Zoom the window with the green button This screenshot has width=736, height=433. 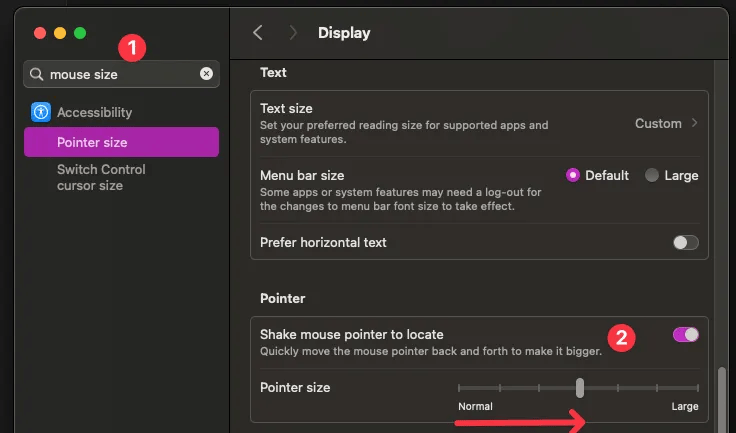point(80,33)
